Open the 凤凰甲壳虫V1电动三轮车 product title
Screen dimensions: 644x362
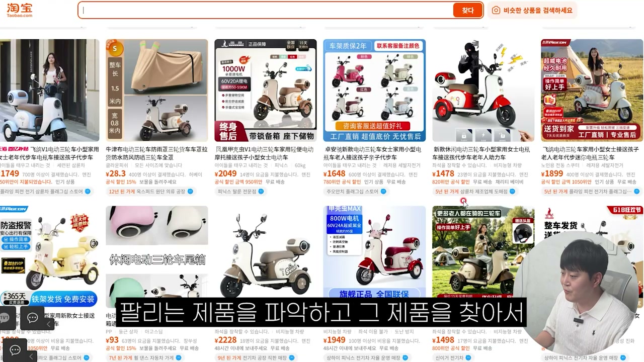[x=265, y=153]
